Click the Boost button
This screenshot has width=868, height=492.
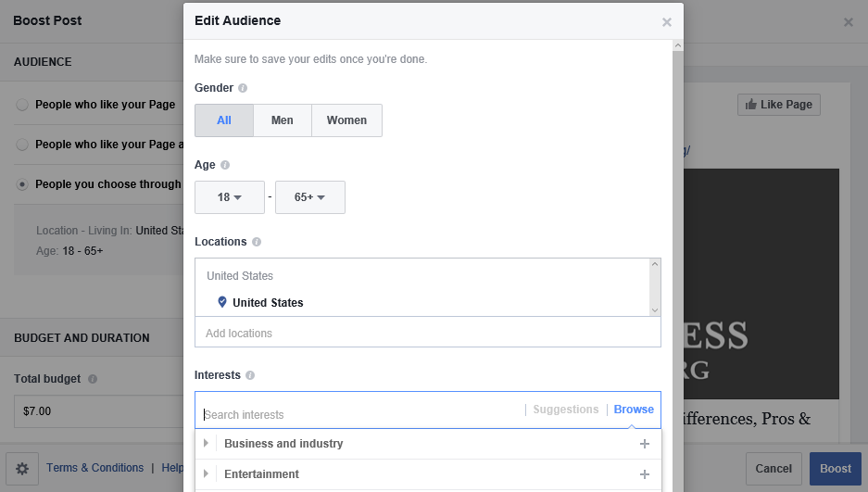click(x=836, y=469)
